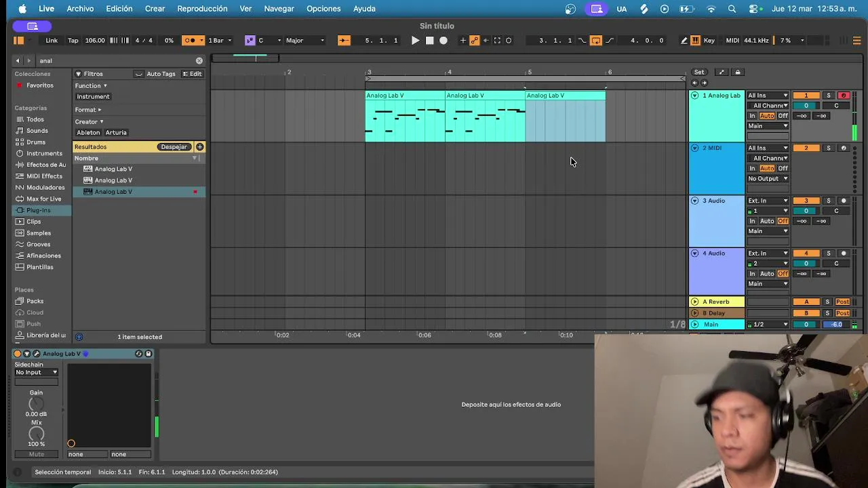Select the Ableton creator tag

pyautogui.click(x=88, y=133)
